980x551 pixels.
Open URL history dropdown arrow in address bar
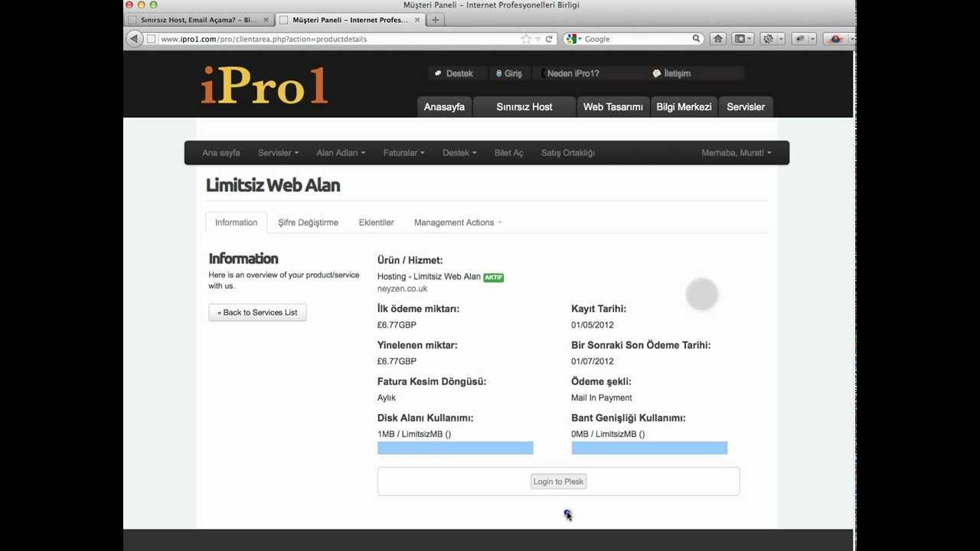click(x=538, y=39)
